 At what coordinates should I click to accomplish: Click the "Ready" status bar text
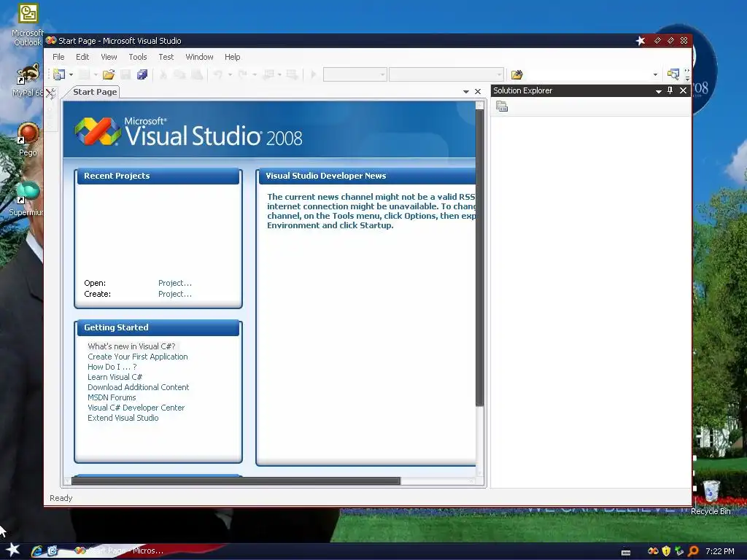[61, 498]
